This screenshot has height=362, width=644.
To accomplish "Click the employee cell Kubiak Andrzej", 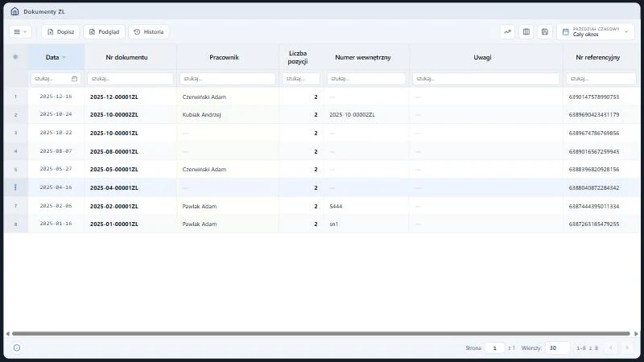I will 202,114.
